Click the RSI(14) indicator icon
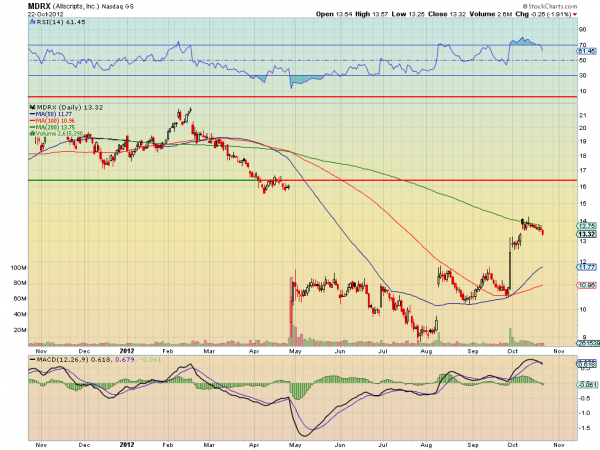The height and width of the screenshot is (450, 600). pyautogui.click(x=32, y=22)
